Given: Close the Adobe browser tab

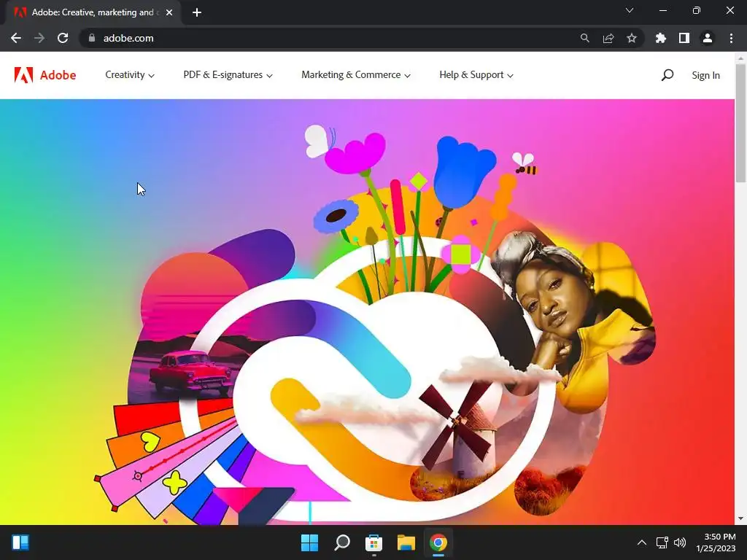Looking at the screenshot, I should [x=169, y=12].
